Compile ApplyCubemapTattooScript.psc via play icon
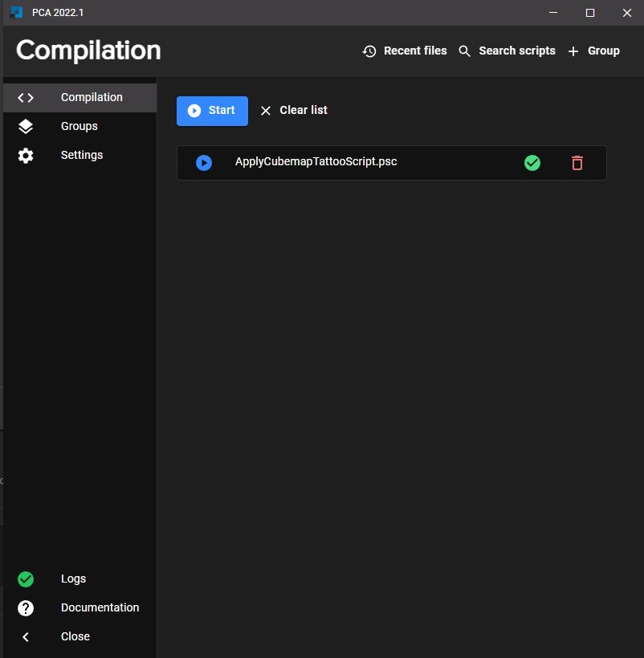Screen dimensions: 644x658 pos(204,163)
